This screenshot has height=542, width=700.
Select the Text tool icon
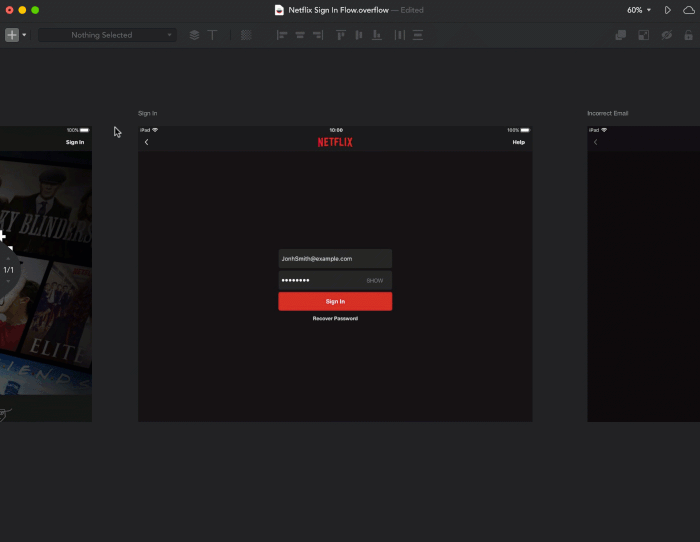(212, 35)
